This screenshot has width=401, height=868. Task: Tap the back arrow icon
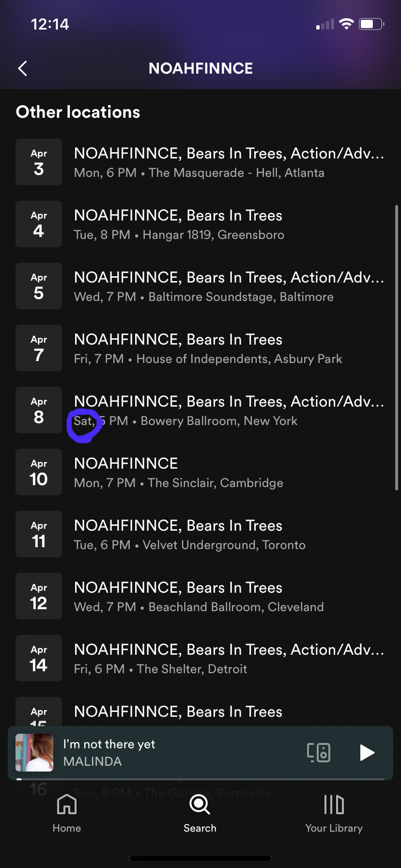coord(23,68)
